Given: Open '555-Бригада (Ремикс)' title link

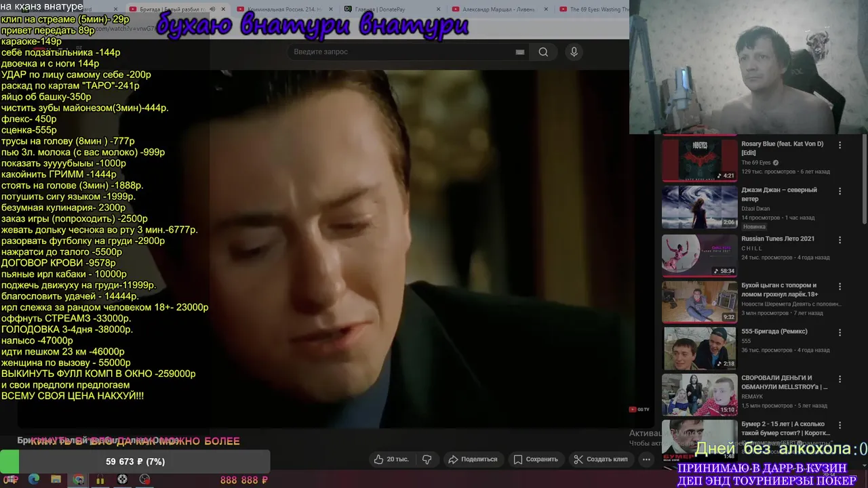Looking at the screenshot, I should pyautogui.click(x=774, y=331).
